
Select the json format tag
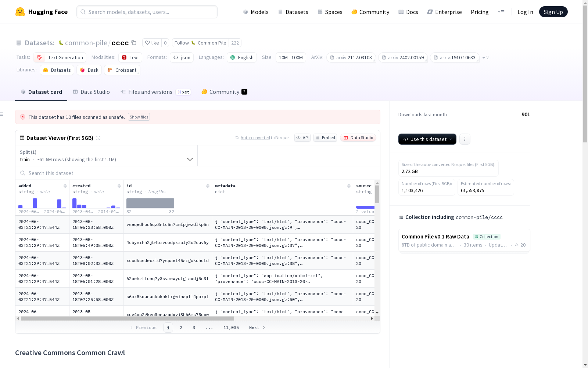click(x=182, y=57)
